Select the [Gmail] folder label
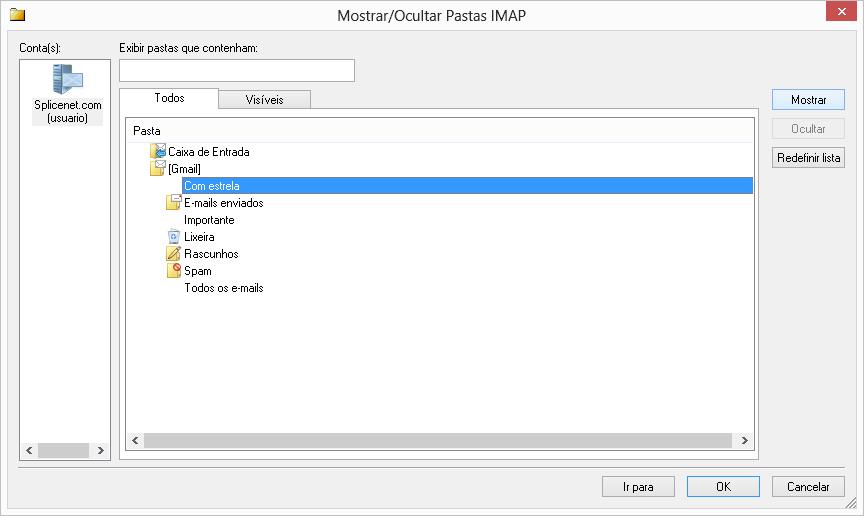 pyautogui.click(x=184, y=169)
